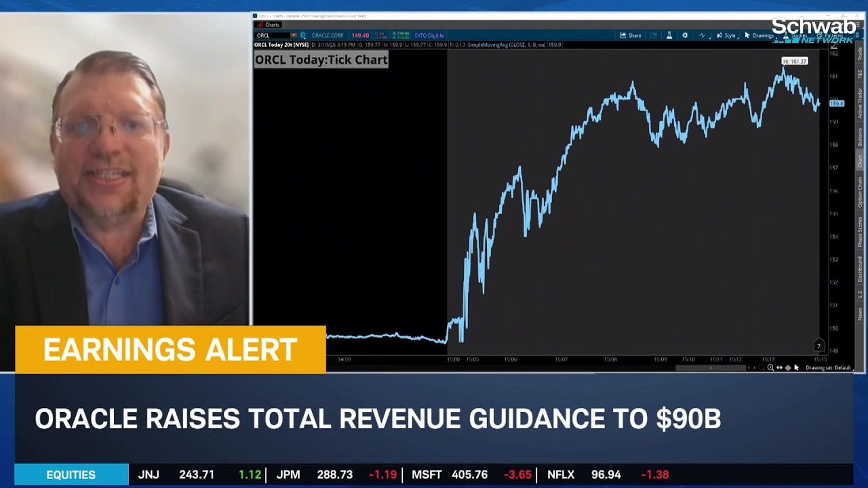868x488 pixels.
Task: Click the scroll-right arrow below chart
Action: pyautogui.click(x=755, y=368)
